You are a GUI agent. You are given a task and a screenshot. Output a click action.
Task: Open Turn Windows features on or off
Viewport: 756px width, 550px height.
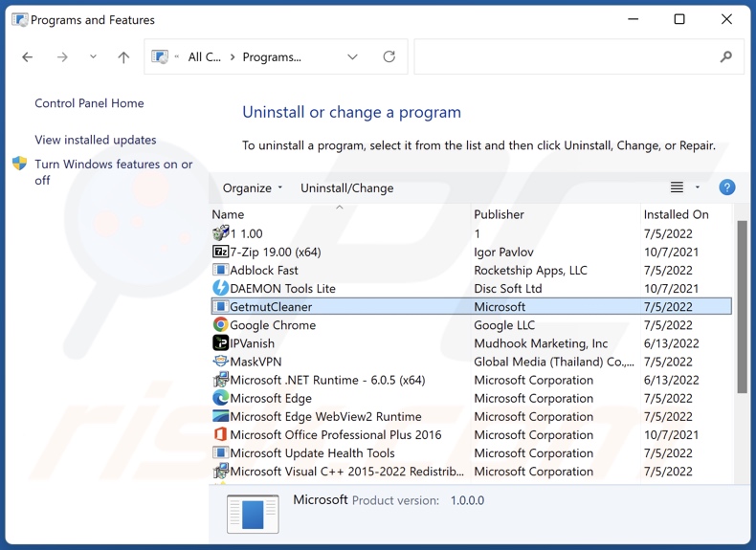click(113, 171)
